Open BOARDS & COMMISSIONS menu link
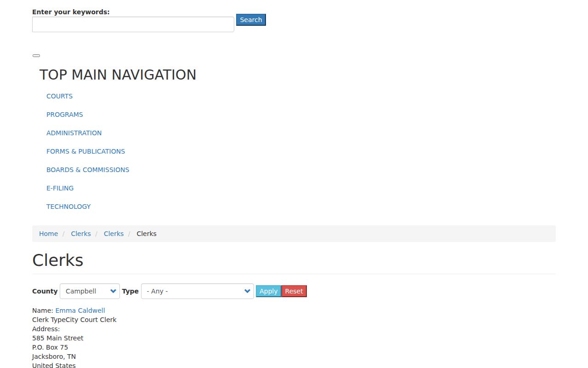The height and width of the screenshot is (368, 588). pyautogui.click(x=88, y=170)
